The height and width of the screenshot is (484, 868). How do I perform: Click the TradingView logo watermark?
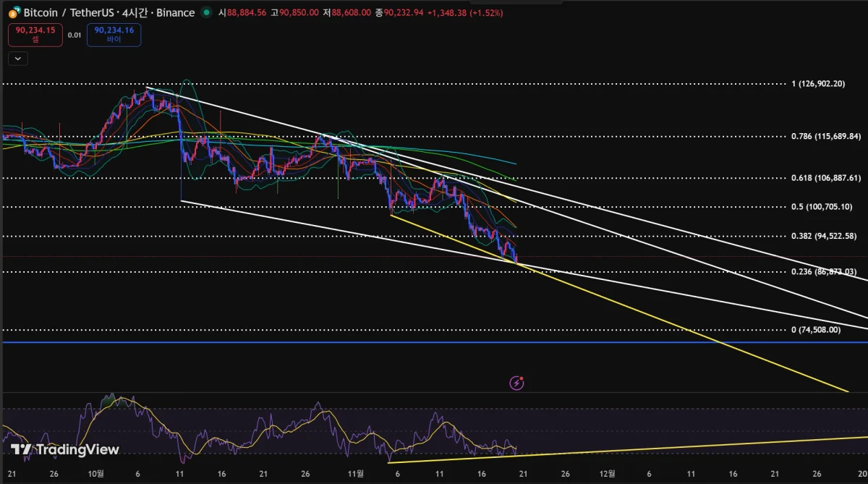pos(65,450)
